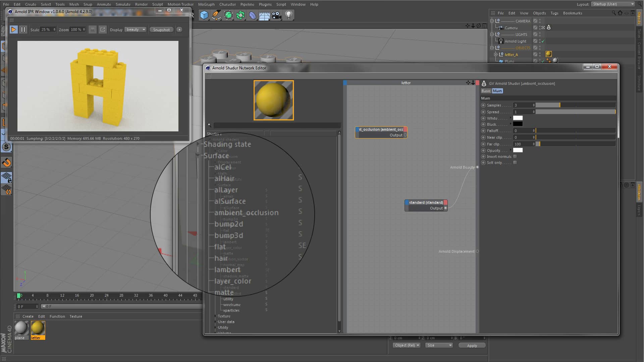Switch to the Basic tab of the Arnold Shader
Screen dimensions: 644x362
[x=486, y=91]
